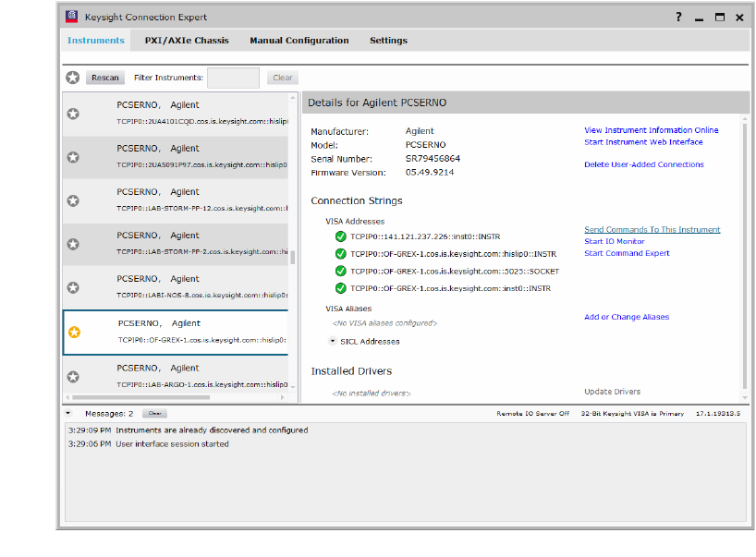Click the Remote IO Server Off status
Screen dimensions: 756x557
tap(532, 414)
